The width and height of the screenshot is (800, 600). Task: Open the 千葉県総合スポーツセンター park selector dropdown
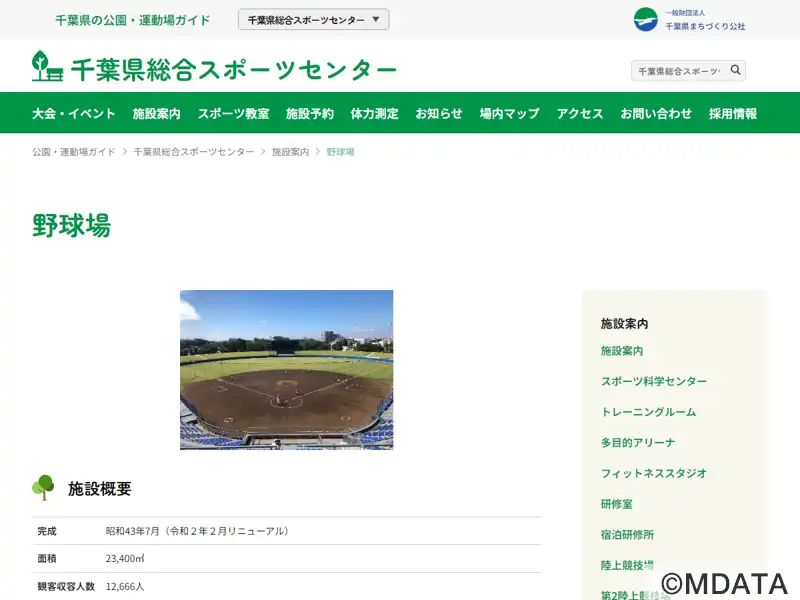313,19
